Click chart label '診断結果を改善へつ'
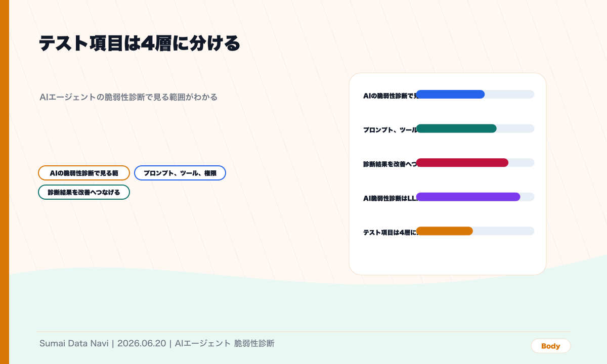This screenshot has width=607, height=364. [x=389, y=164]
